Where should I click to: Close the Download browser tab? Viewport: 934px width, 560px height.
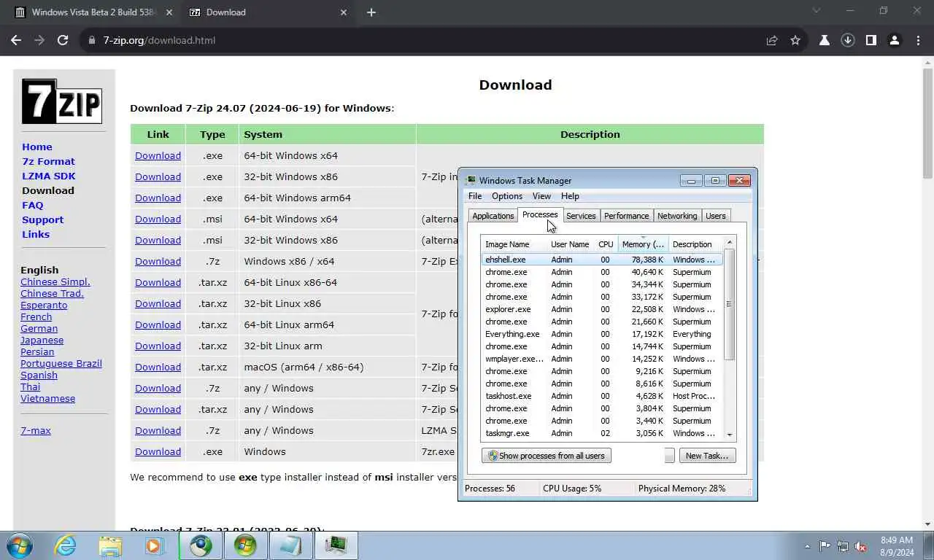coord(344,12)
